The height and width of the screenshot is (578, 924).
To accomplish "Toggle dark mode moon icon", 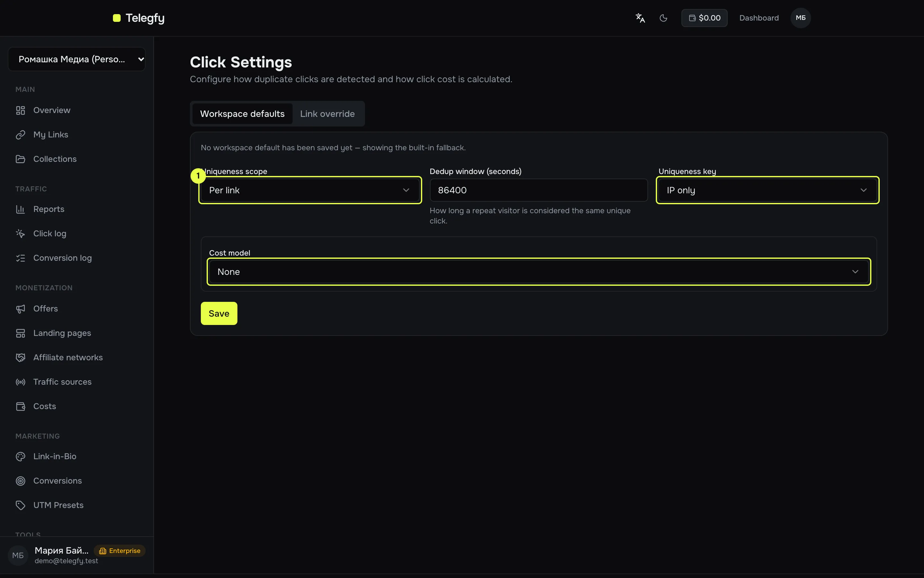I will pos(663,18).
